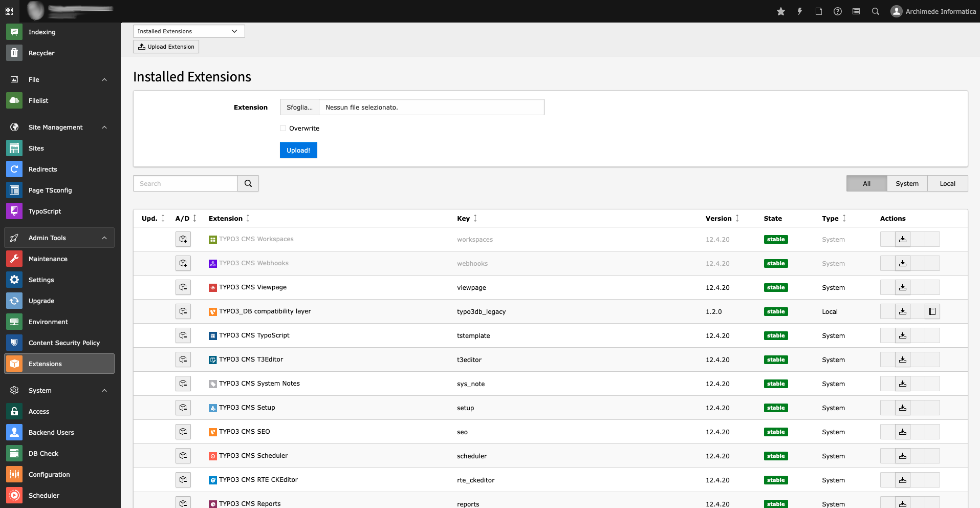Open the Indexing module
This screenshot has width=980, height=508.
(59, 32)
